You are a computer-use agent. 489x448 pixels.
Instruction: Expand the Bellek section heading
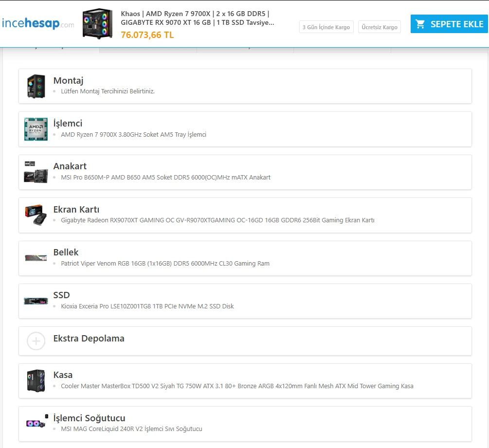click(x=66, y=252)
